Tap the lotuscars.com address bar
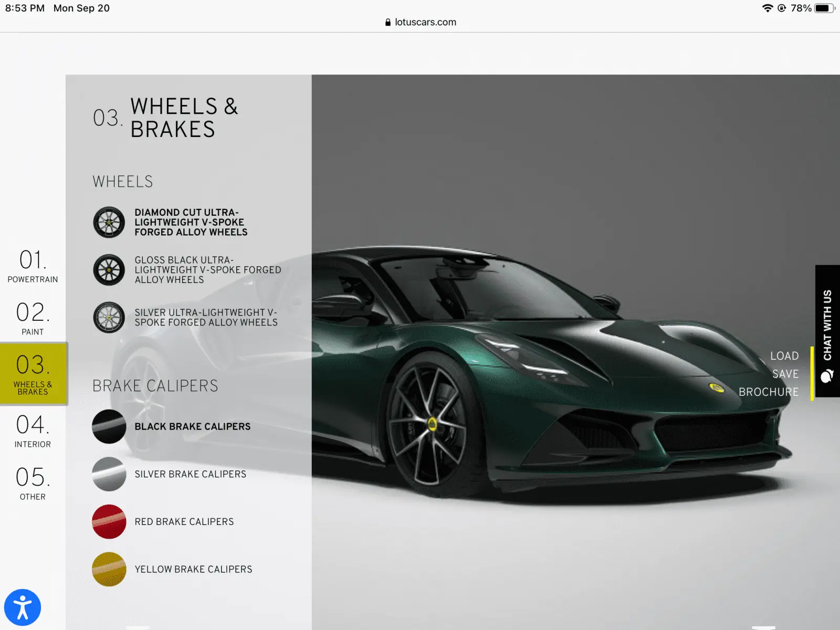Screen dimensions: 840x630 coord(420,22)
